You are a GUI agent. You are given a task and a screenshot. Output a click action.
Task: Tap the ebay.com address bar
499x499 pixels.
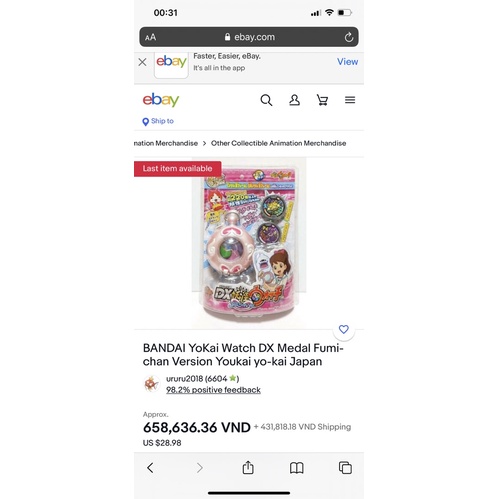(x=249, y=37)
